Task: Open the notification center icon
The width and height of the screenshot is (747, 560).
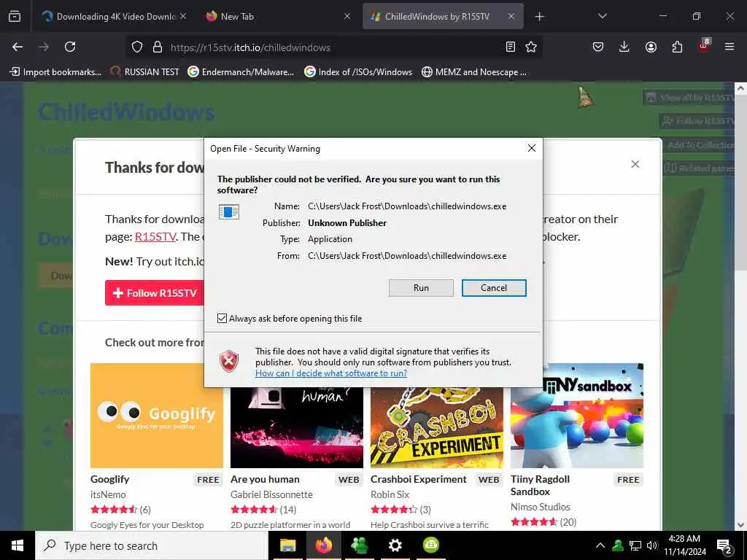Action: 724,545
